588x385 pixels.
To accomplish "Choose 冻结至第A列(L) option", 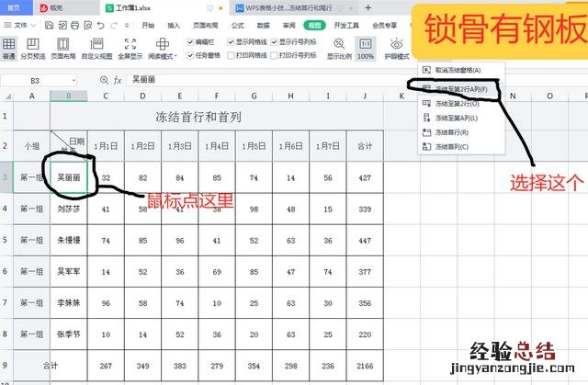I will [x=461, y=119].
